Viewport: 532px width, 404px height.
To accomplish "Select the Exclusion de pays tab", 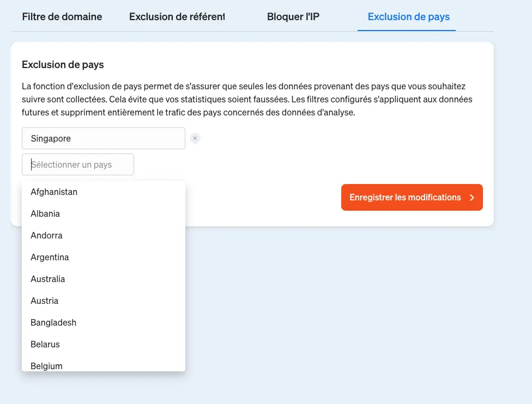I will (408, 17).
